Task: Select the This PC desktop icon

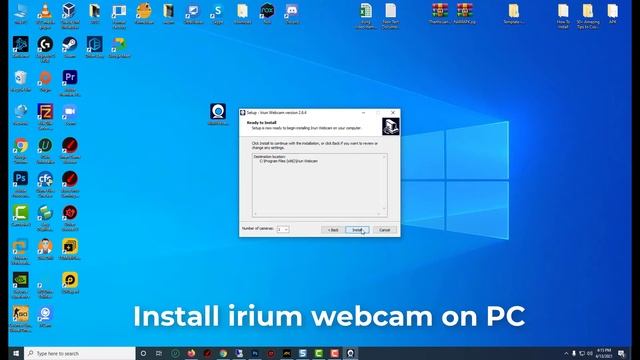Action: click(x=20, y=14)
